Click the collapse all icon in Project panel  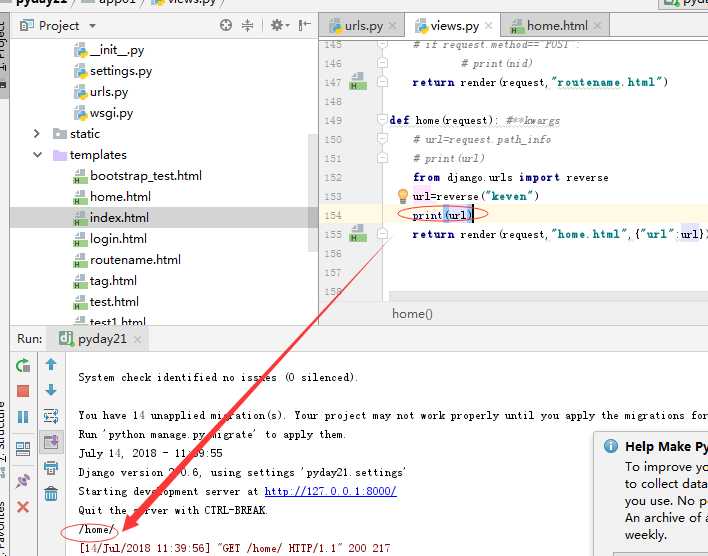247,25
